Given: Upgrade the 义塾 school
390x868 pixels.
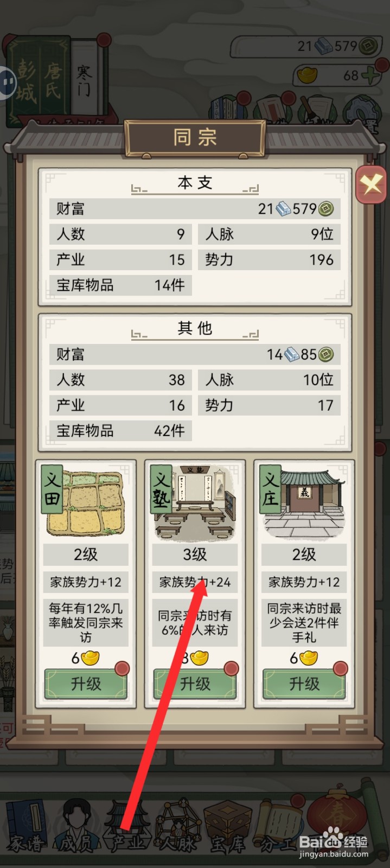Looking at the screenshot, I should [195, 684].
